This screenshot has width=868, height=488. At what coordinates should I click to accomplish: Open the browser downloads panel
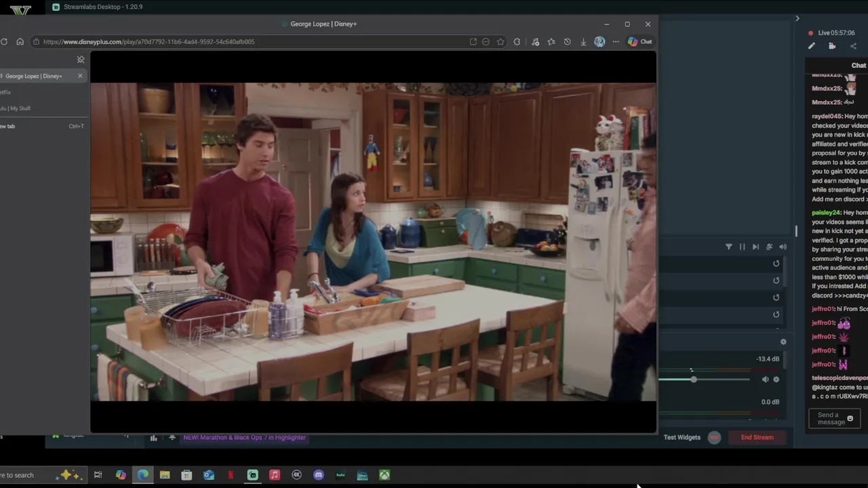583,42
